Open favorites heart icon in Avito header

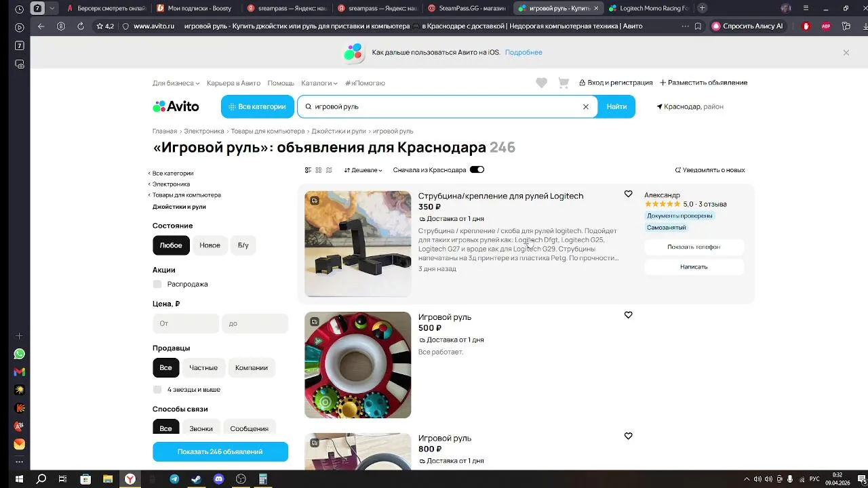tap(541, 83)
